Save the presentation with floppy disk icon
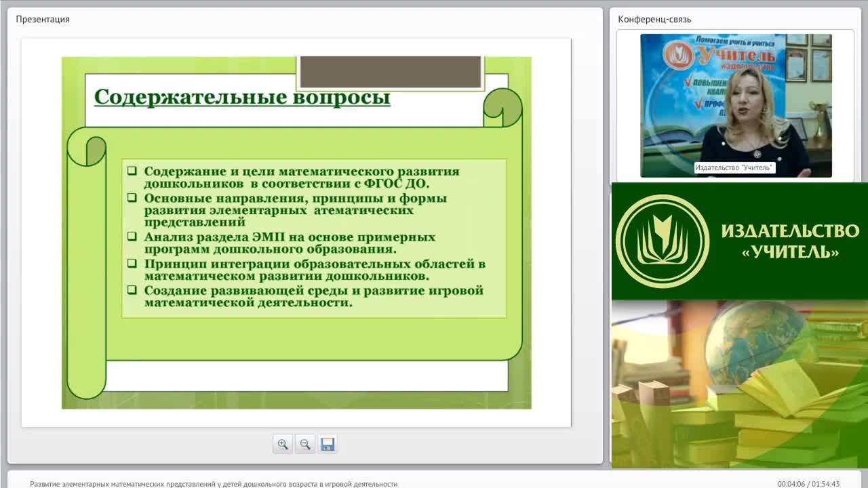Screen dimensions: 868x488 pyautogui.click(x=328, y=444)
